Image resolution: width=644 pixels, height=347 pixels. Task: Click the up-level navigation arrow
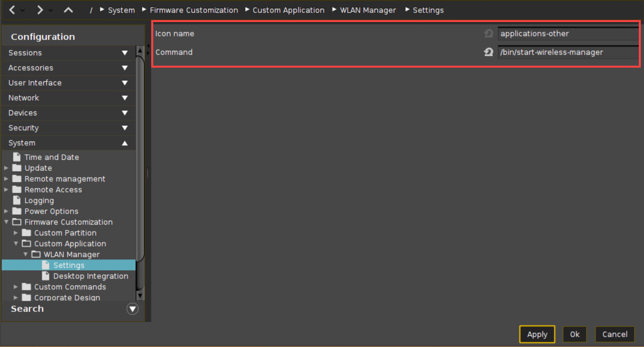click(x=68, y=10)
